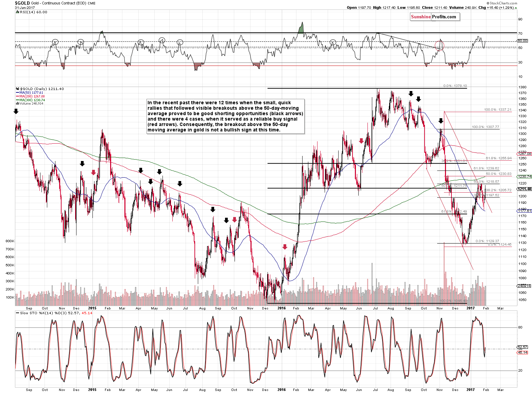Click the 1050 price level on right axis
The height and width of the screenshot is (393, 532).
tap(522, 300)
